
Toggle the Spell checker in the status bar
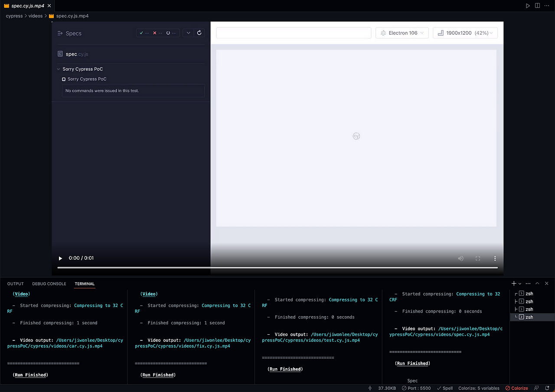click(445, 388)
